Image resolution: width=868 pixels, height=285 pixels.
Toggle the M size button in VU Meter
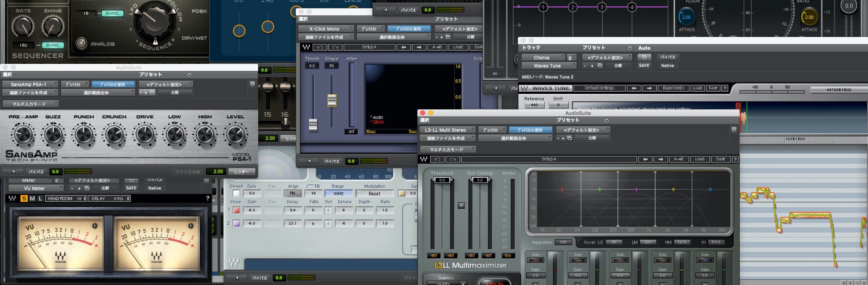coord(32,198)
